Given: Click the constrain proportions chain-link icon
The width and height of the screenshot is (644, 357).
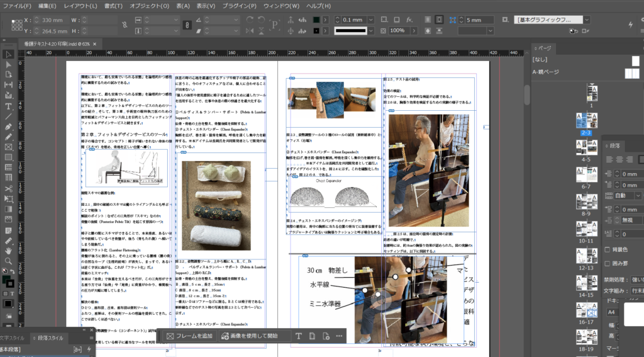Looking at the screenshot, I should (x=186, y=25).
